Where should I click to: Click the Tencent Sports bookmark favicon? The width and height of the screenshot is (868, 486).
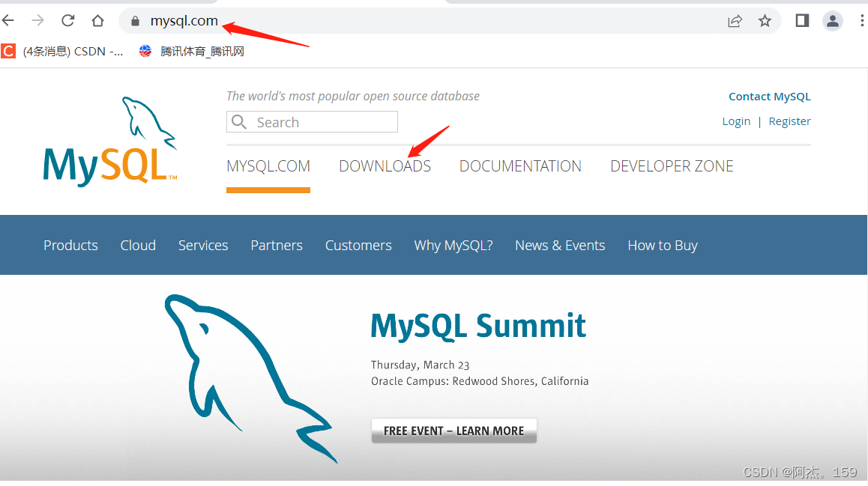[x=145, y=52]
